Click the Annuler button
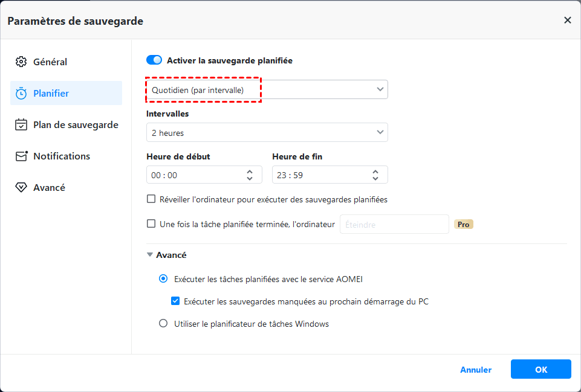The height and width of the screenshot is (392, 581). pyautogui.click(x=476, y=370)
